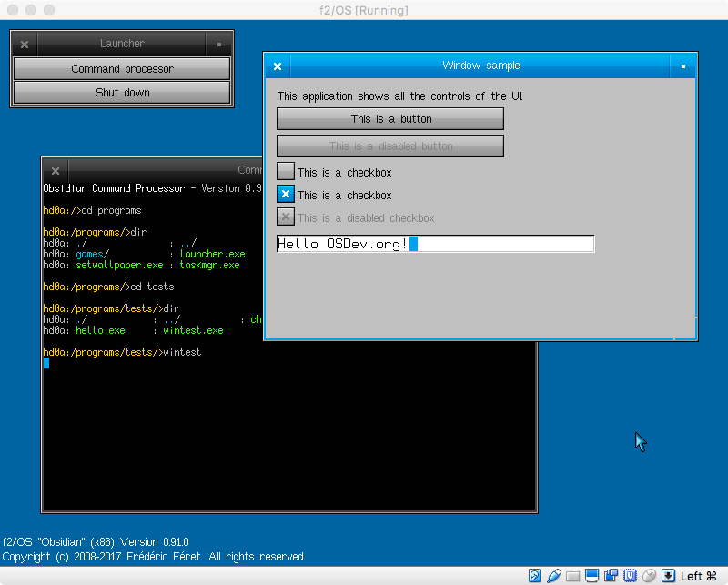Click 'wintest.exe' in the terminal listing
This screenshot has width=728, height=585.
[x=193, y=330]
